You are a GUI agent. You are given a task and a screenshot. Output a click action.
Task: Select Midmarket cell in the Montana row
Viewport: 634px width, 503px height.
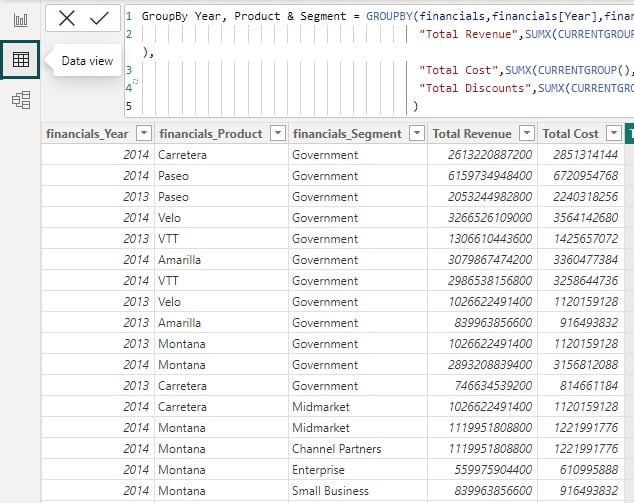click(358, 428)
